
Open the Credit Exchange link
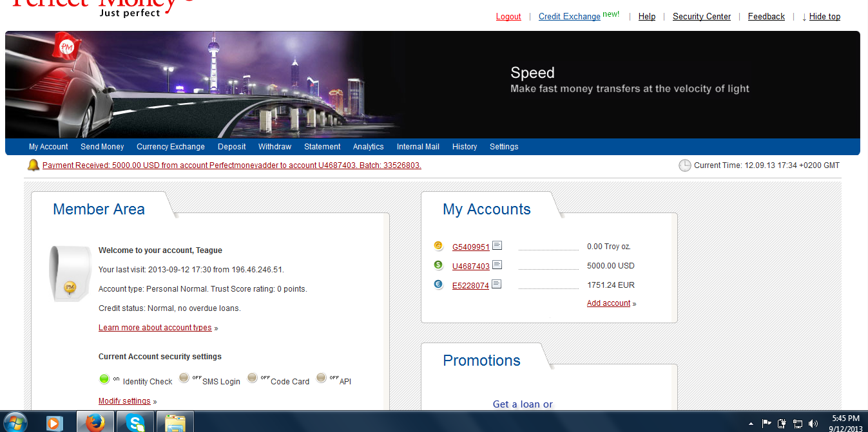570,17
